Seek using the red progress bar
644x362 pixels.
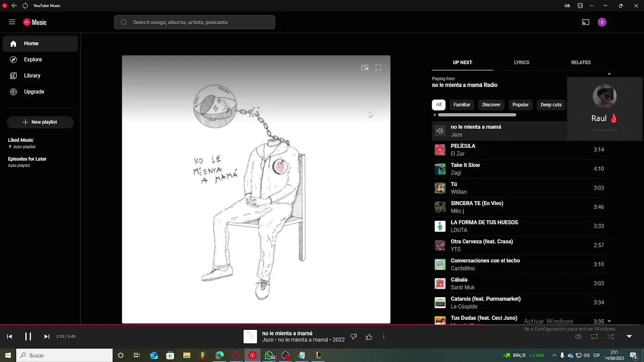322,325
